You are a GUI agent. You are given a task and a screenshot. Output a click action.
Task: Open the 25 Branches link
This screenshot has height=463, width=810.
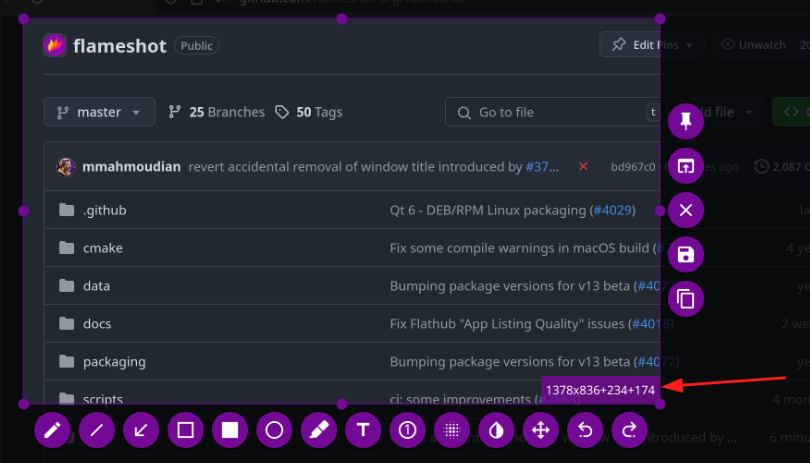pos(217,112)
